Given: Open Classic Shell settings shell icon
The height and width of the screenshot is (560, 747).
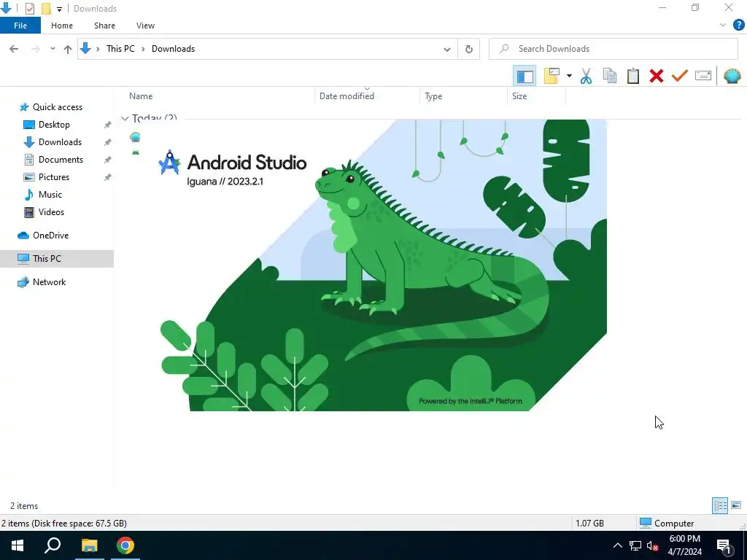Looking at the screenshot, I should coord(732,76).
